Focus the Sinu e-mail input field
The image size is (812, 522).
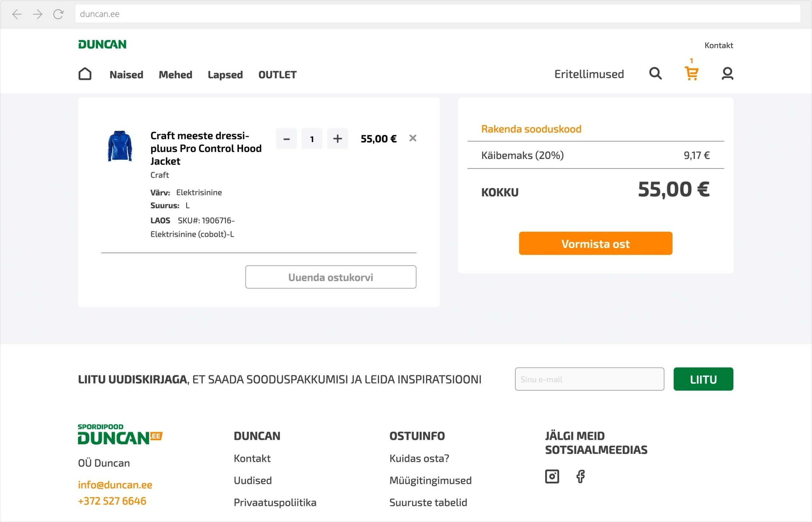tap(589, 379)
